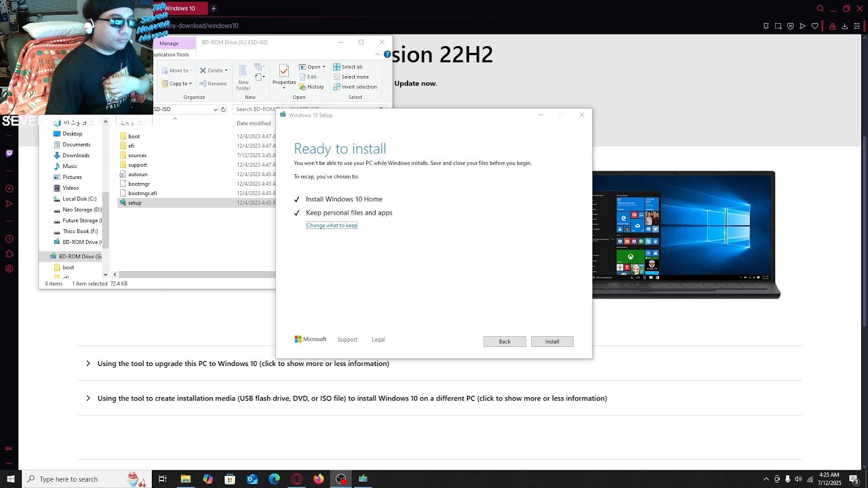The image size is (868, 488).
Task: Select Thicc Book (F:) in navigation pane
Action: click(80, 231)
